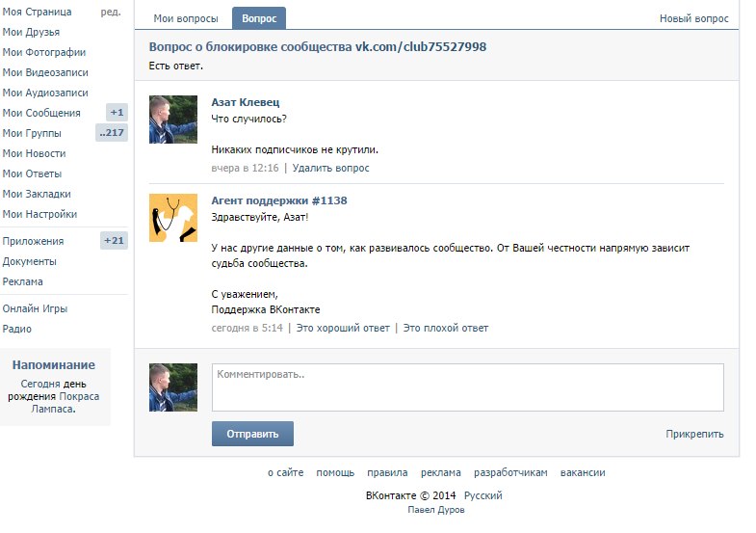Open the ..217 groups counter badge

pyautogui.click(x=112, y=133)
